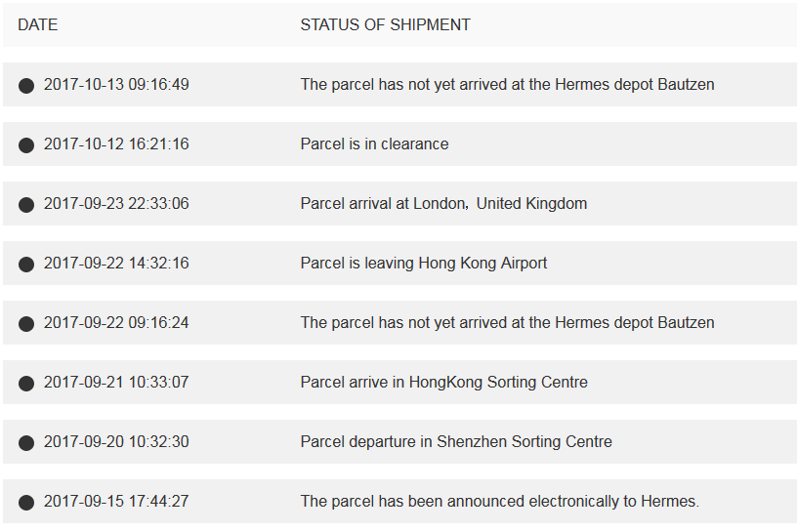Click the 2017-09-23 22:33:06 timestamp
797x532 pixels.
tap(116, 203)
